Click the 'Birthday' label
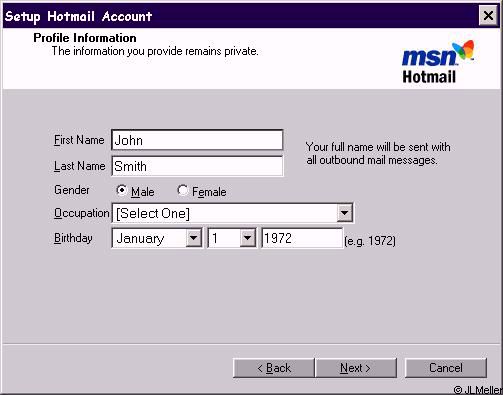Viewport: 503px width, 395px height. (x=73, y=238)
